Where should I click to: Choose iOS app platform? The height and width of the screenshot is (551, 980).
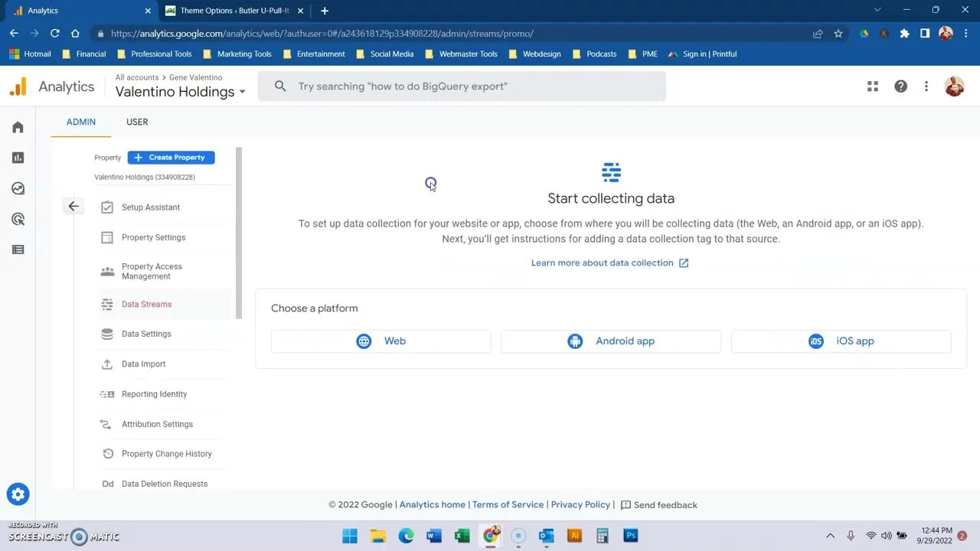point(841,341)
